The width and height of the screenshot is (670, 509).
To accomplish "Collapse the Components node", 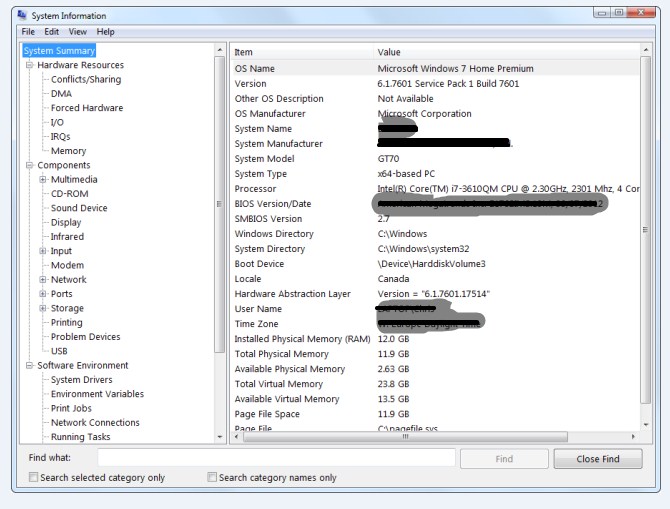I will pyautogui.click(x=29, y=165).
